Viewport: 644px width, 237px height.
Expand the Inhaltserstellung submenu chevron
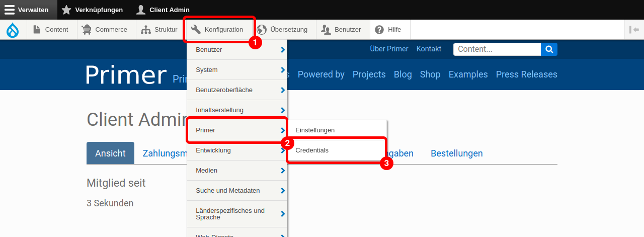tap(283, 110)
